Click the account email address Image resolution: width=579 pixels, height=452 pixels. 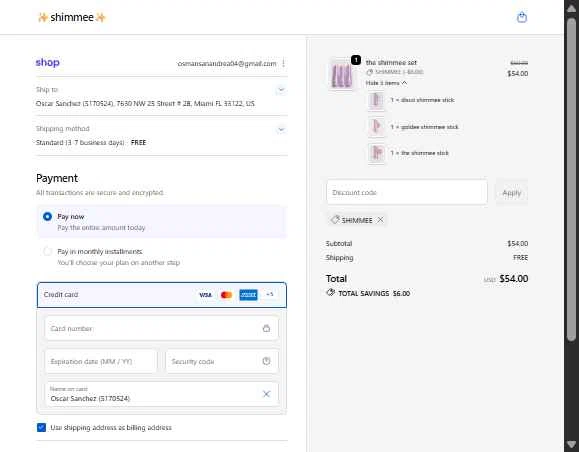click(227, 64)
